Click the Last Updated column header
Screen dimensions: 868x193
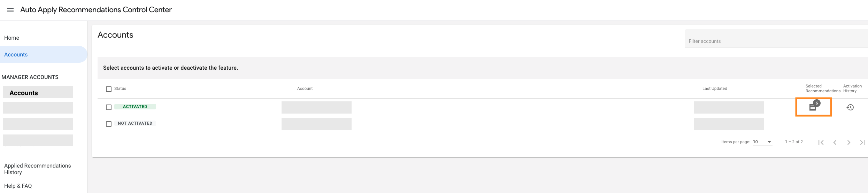[715, 88]
